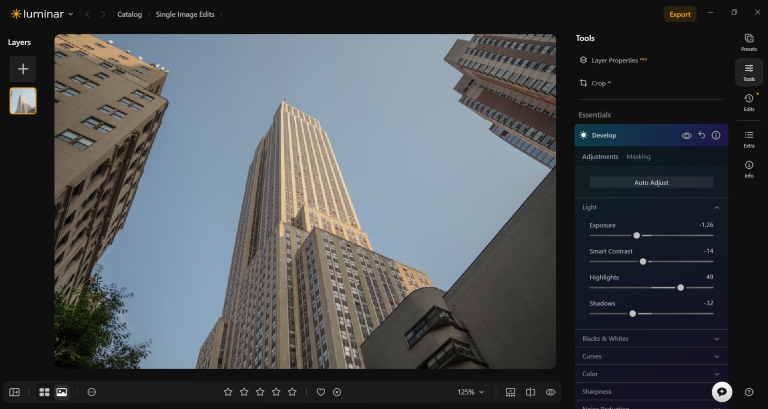Rate image five stars

click(x=292, y=392)
